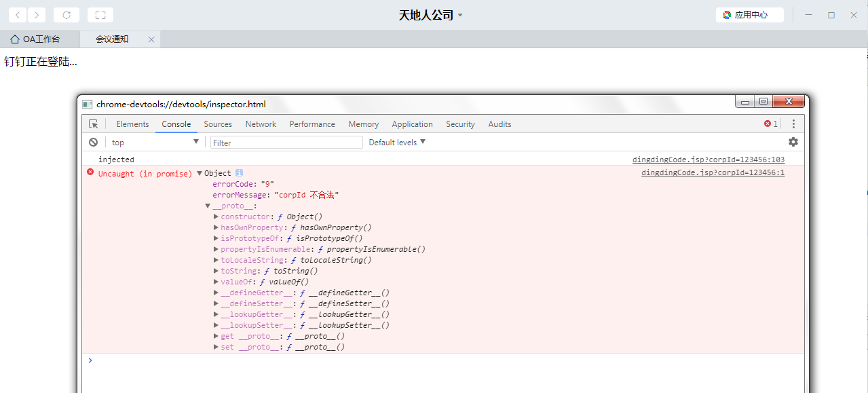Image resolution: width=868 pixels, height=393 pixels.
Task: Click the red error count indicator
Action: tap(771, 124)
